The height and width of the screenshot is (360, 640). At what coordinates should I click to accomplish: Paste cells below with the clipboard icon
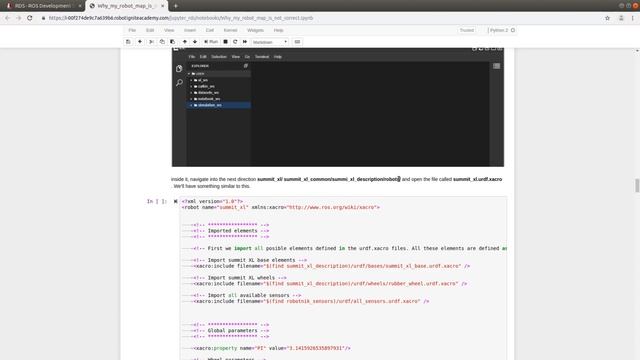pyautogui.click(x=173, y=42)
